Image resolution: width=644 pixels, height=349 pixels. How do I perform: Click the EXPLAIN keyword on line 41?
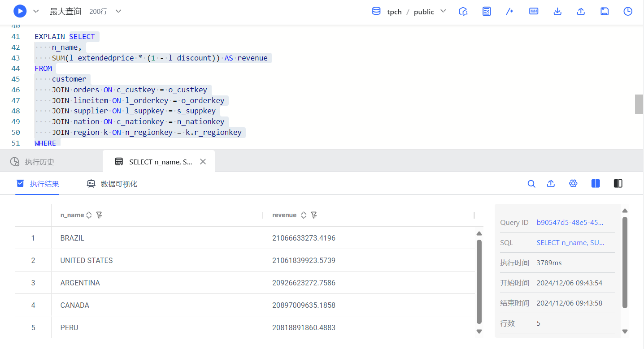[50, 37]
